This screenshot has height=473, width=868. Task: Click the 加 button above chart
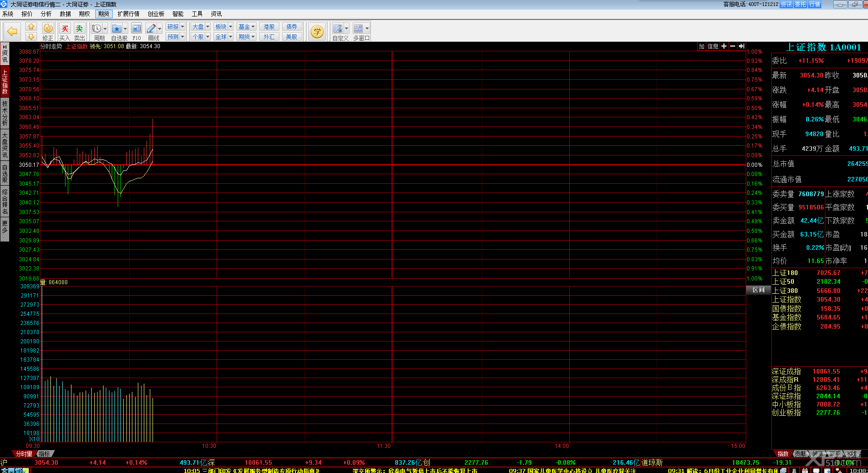tap(701, 46)
